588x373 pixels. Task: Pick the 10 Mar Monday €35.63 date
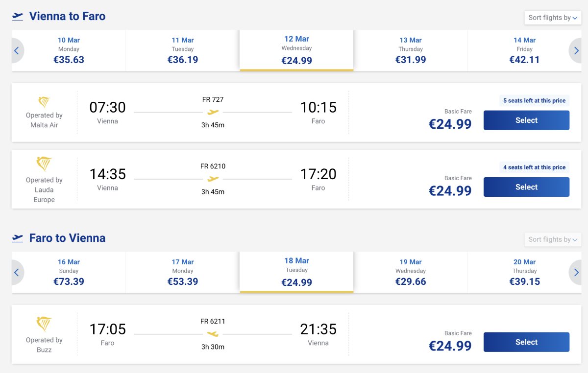(x=69, y=50)
